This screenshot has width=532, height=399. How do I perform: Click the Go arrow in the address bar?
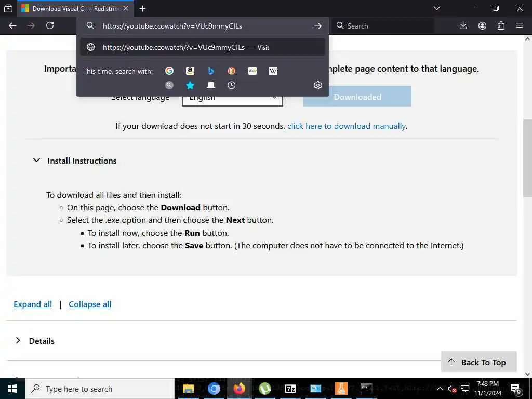317,26
